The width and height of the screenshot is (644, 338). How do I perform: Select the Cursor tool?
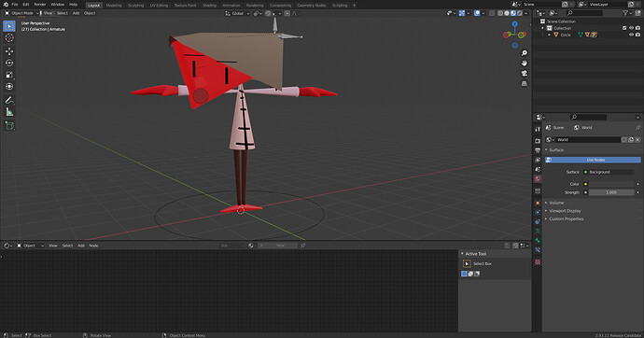[x=9, y=37]
